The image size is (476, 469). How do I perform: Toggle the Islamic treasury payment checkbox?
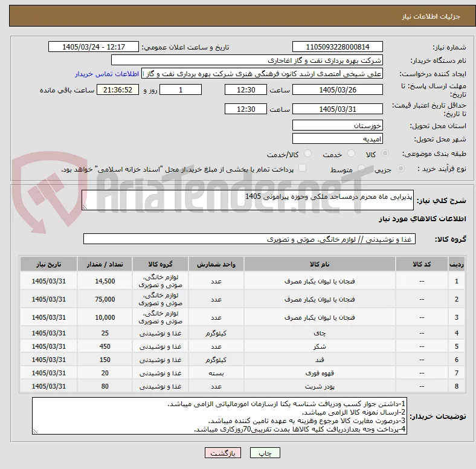(x=303, y=168)
